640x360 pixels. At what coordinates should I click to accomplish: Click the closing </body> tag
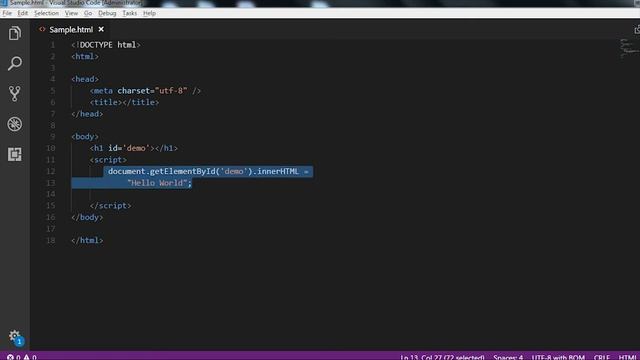(x=87, y=217)
